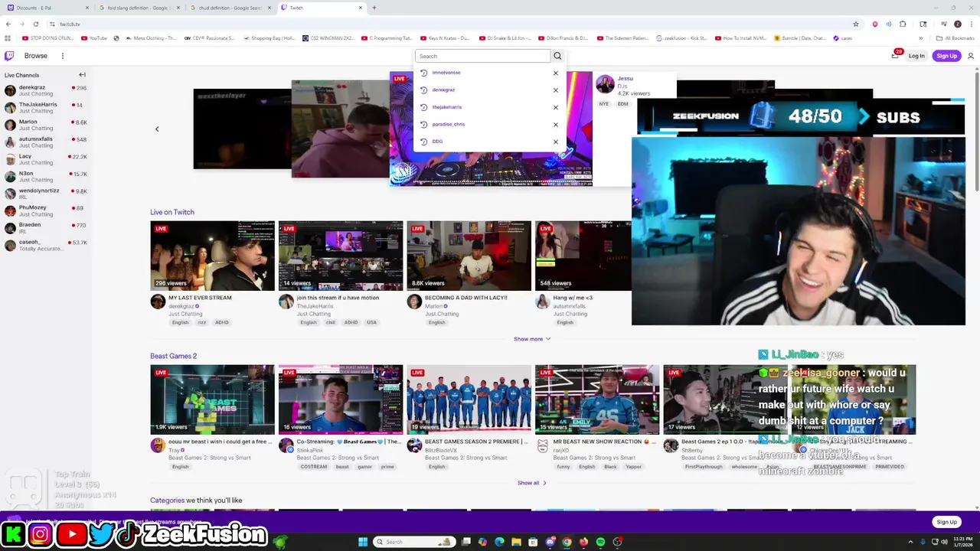Viewport: 980px width, 551px height.
Task: Bookmark this page with star icon
Action: (x=855, y=24)
